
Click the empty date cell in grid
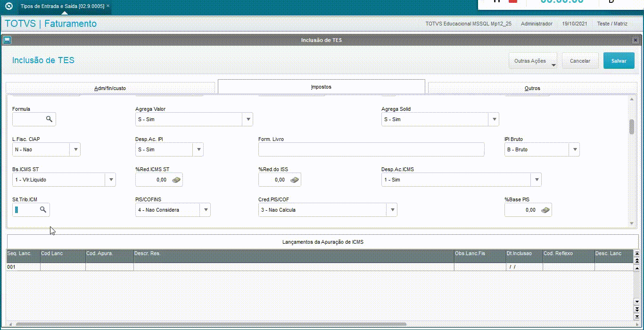(524, 267)
